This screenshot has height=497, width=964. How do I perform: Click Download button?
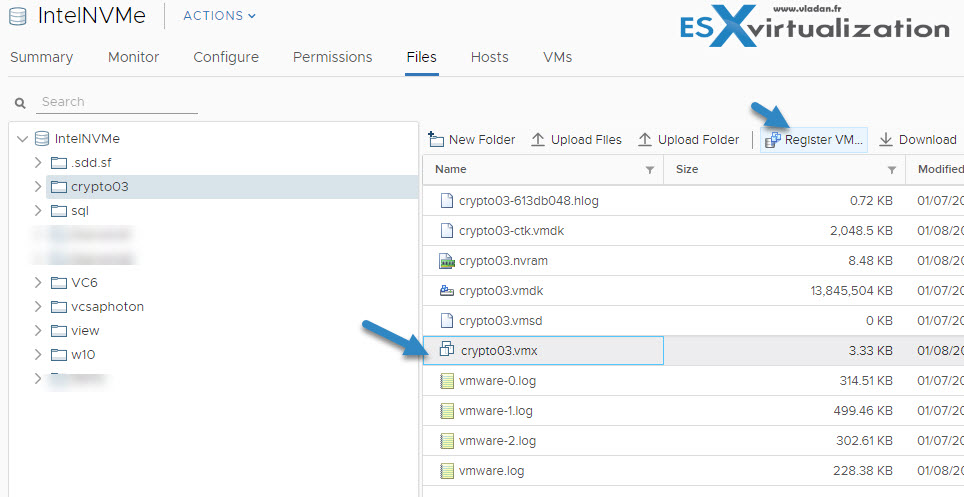(917, 140)
